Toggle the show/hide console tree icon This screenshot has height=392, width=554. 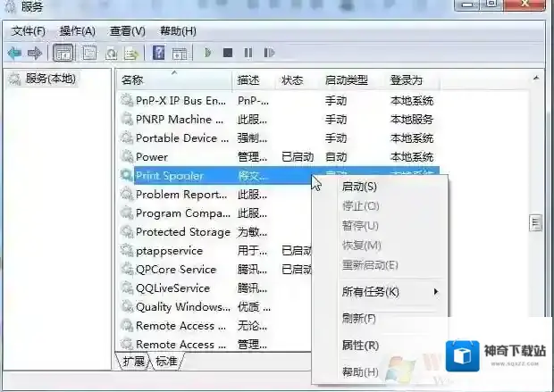(x=63, y=54)
